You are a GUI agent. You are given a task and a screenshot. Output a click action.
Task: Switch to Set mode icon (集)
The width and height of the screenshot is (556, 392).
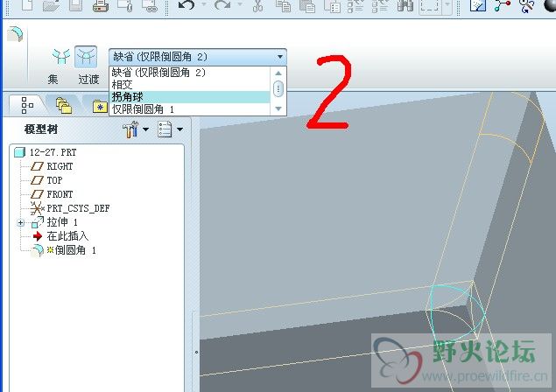pos(61,57)
